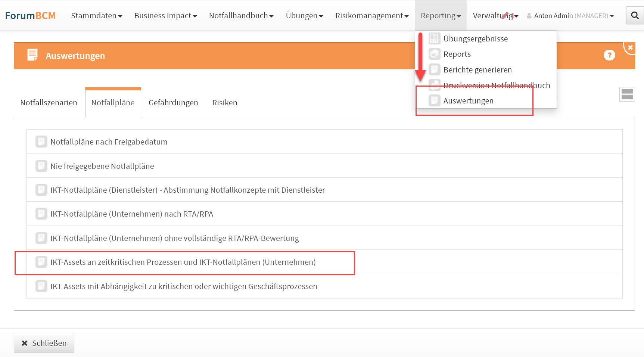Screen dimensions: 644x357
Task: Switch to the Gefährdungen tab
Action: click(173, 103)
